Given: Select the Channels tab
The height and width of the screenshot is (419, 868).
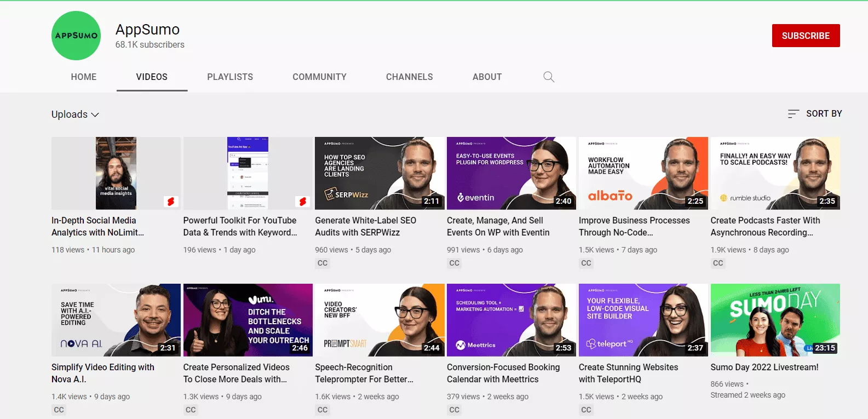Looking at the screenshot, I should 409,77.
